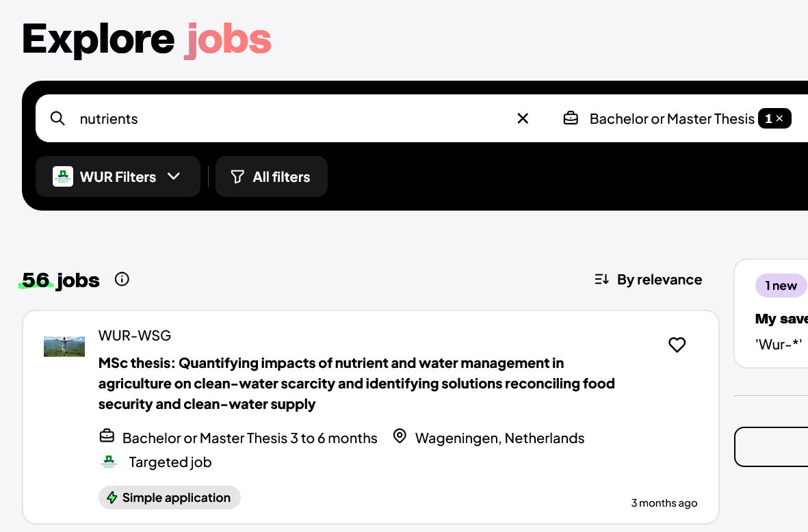Save the MSc thesis job with heart
The width and height of the screenshot is (808, 532).
coord(677,345)
